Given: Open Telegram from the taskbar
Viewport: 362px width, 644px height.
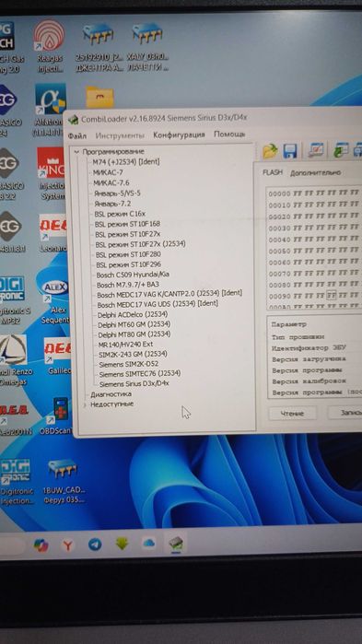Looking at the screenshot, I should [95, 544].
